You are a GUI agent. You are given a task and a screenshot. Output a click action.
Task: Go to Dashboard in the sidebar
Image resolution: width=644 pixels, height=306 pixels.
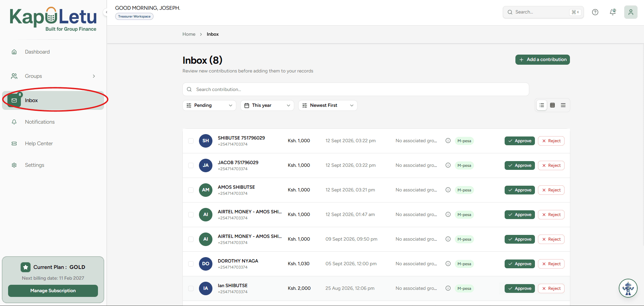[x=53, y=52]
